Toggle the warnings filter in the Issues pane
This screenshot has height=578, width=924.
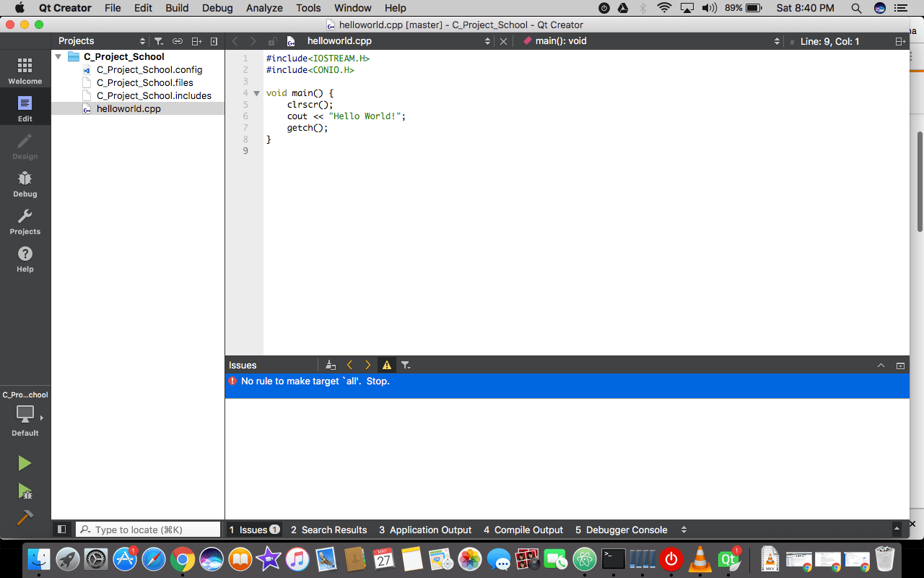387,365
